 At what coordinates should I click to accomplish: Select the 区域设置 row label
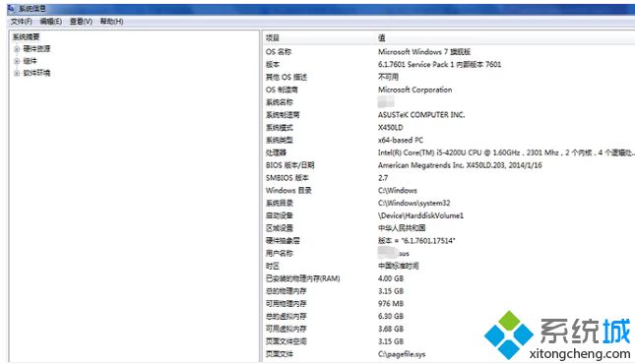click(x=279, y=228)
